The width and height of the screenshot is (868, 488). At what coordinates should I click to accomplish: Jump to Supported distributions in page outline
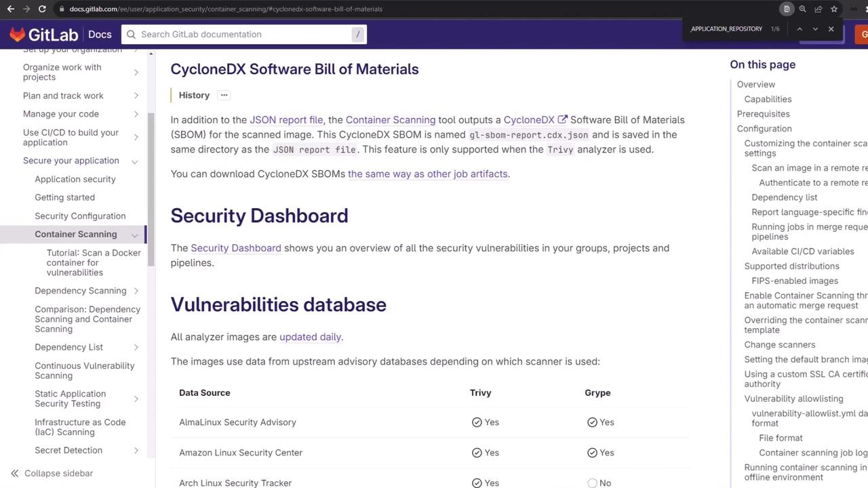pos(791,266)
